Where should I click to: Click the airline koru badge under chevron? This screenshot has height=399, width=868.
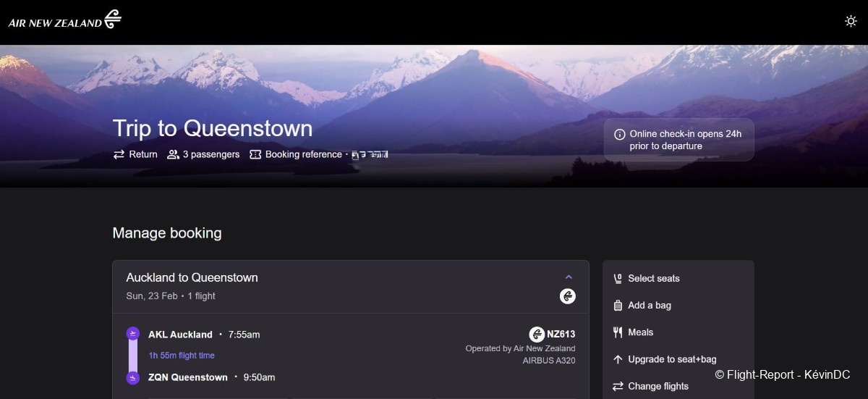pos(568,296)
